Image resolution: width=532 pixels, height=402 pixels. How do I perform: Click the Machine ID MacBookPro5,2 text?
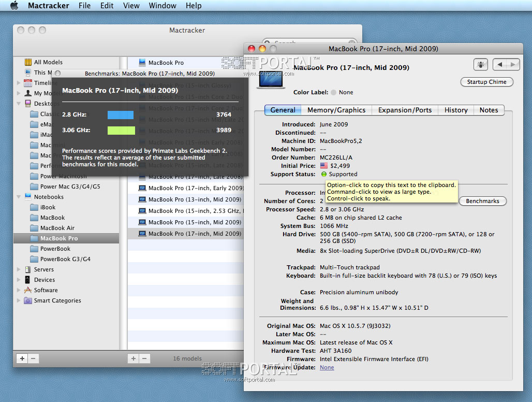341,141
